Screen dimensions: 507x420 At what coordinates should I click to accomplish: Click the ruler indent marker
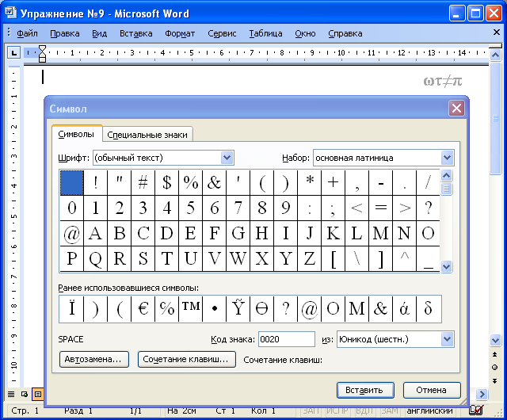[42, 54]
